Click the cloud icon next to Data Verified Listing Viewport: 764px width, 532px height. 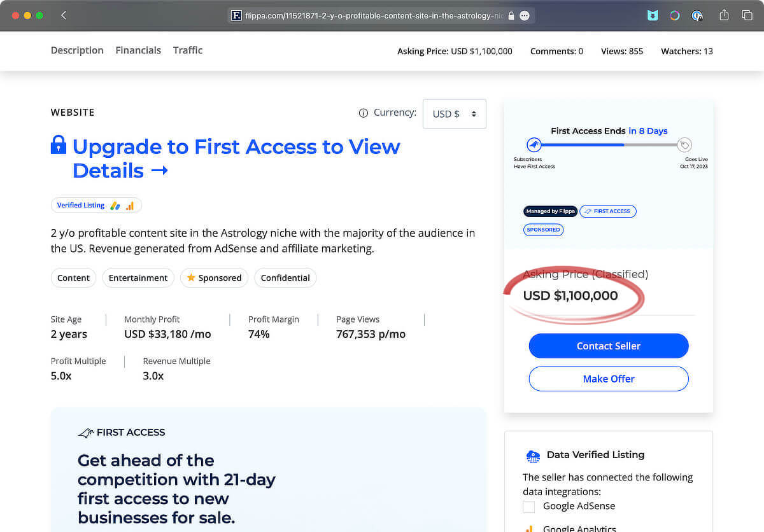533,455
